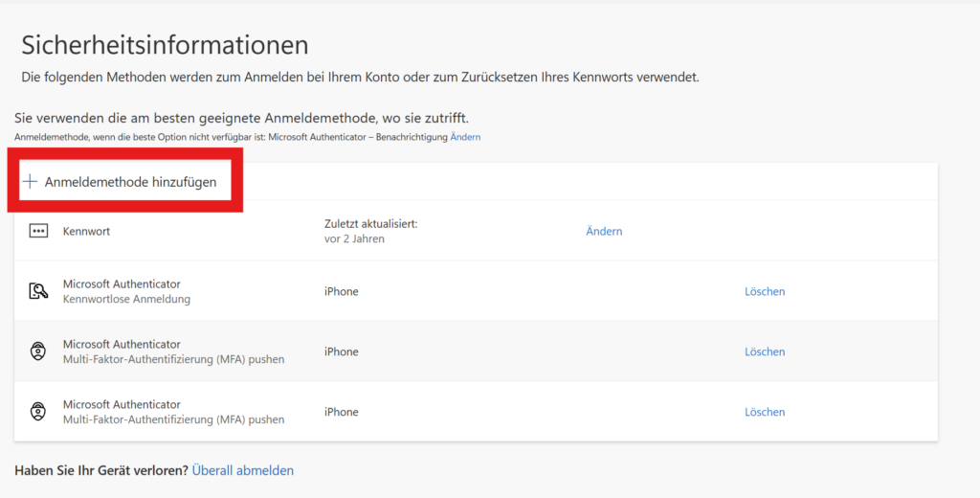Click the Zuletzt aktualisiert text
Screen dimensions: 980x498
[370, 223]
